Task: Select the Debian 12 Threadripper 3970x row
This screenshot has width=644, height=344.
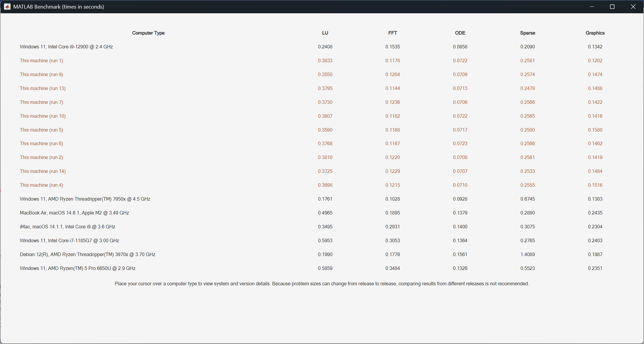Action: [x=87, y=254]
